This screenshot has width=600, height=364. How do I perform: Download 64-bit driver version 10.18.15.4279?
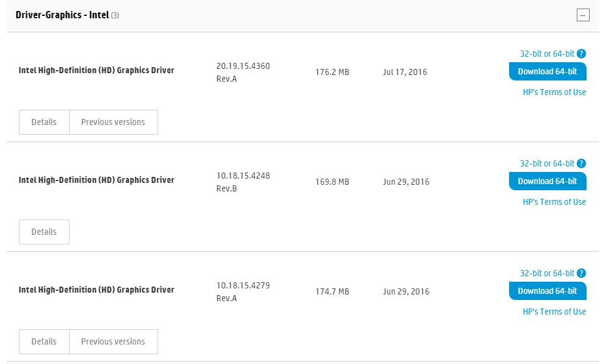(547, 291)
